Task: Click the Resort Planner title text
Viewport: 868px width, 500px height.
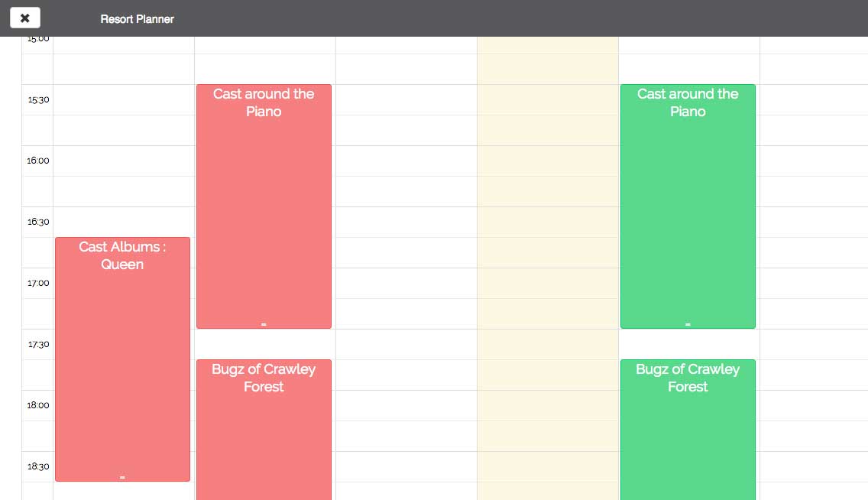Action: 137,19
